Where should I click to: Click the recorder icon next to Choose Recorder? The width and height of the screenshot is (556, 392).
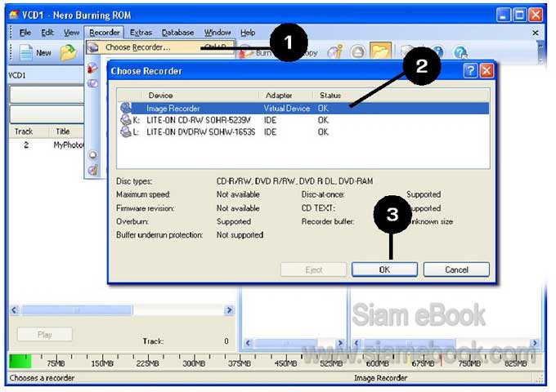(x=93, y=47)
